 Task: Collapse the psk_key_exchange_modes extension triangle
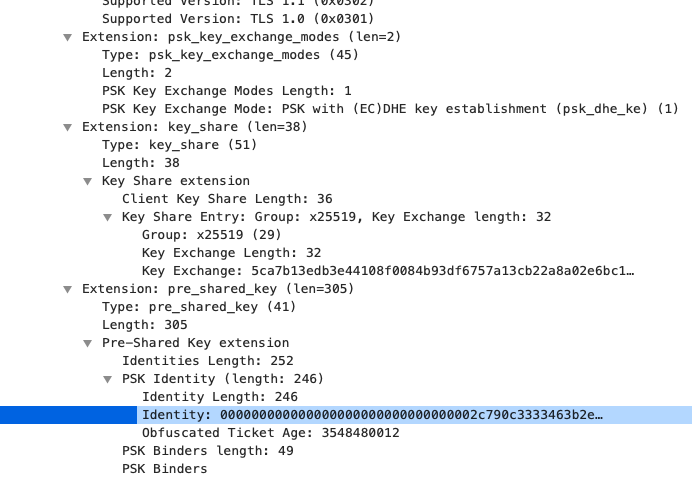[68, 38]
